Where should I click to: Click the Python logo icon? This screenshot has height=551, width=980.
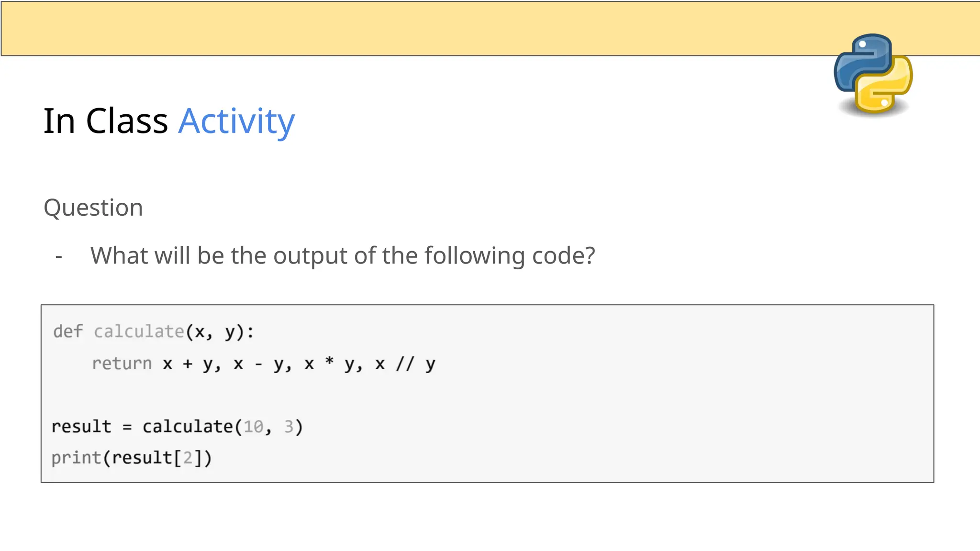pyautogui.click(x=873, y=74)
